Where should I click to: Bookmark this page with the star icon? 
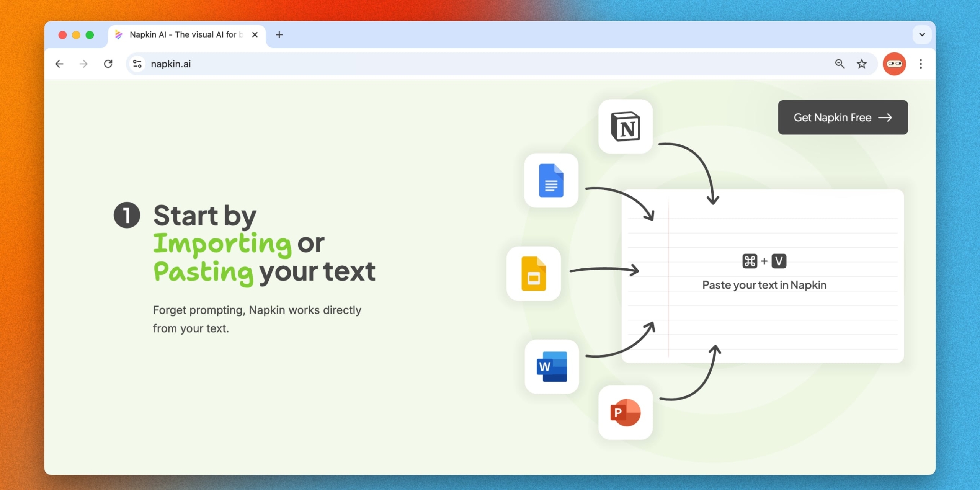click(x=861, y=64)
